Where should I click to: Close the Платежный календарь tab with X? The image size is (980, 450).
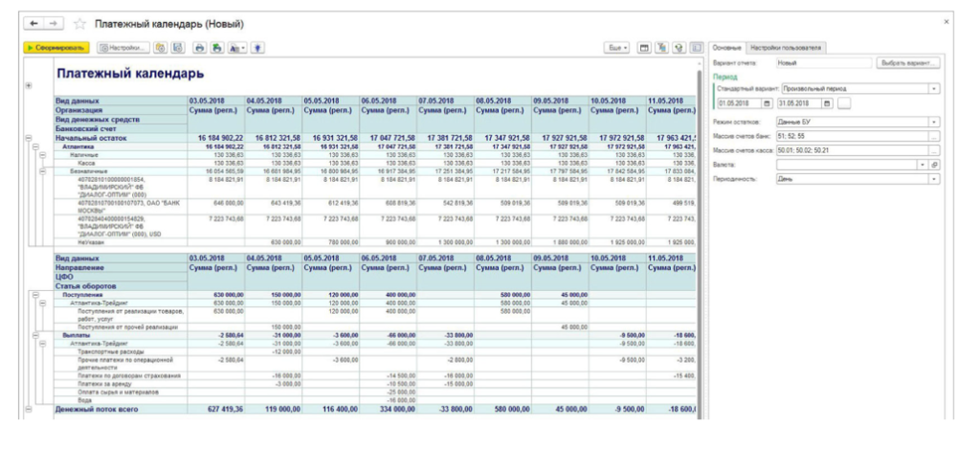click(947, 22)
